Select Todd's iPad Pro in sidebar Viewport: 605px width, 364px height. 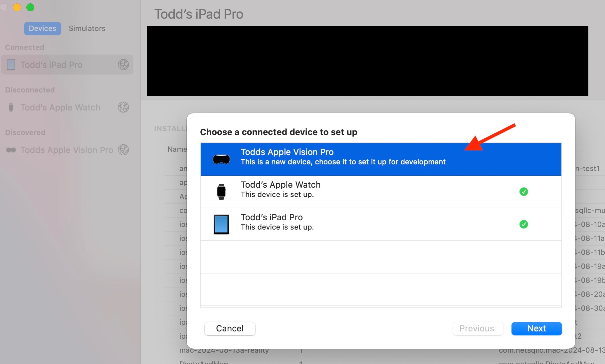click(67, 65)
